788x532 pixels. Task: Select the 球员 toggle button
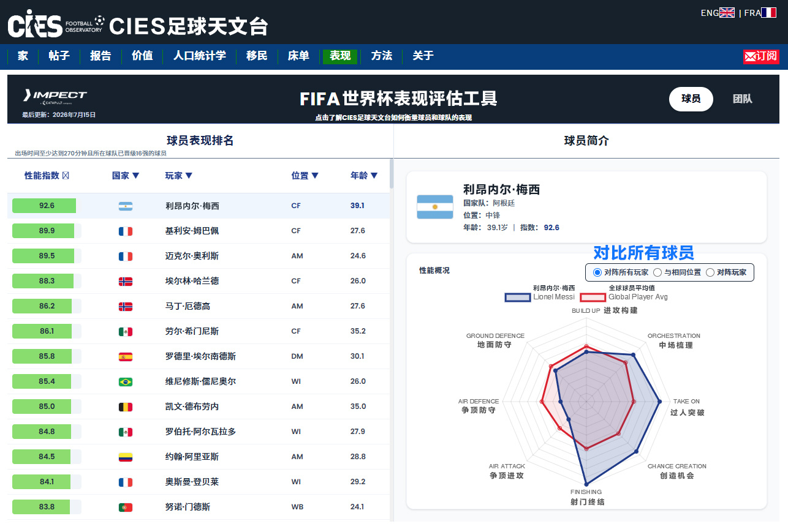691,99
